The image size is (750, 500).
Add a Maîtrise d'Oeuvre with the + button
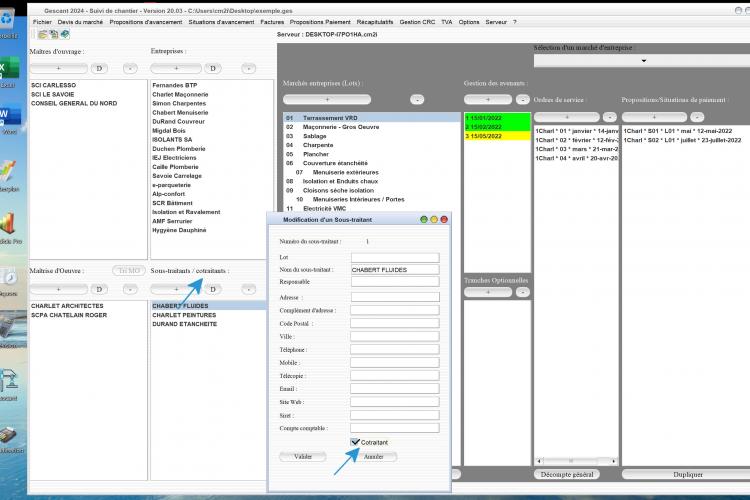(58, 289)
